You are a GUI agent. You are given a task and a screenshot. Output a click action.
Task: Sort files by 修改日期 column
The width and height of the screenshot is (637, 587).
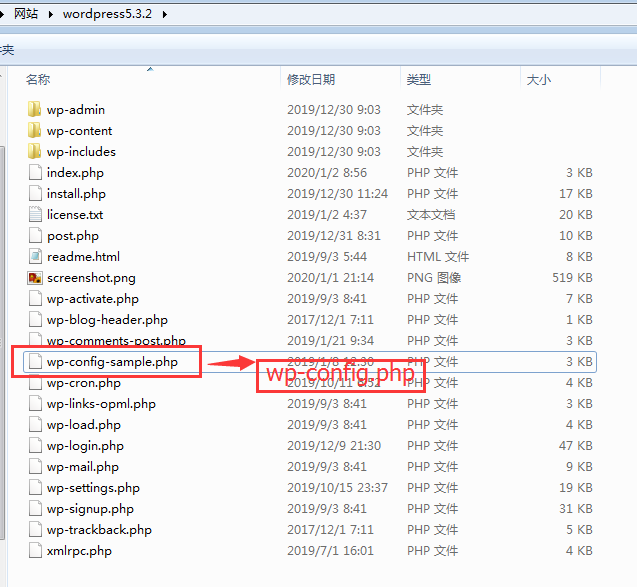pyautogui.click(x=311, y=79)
